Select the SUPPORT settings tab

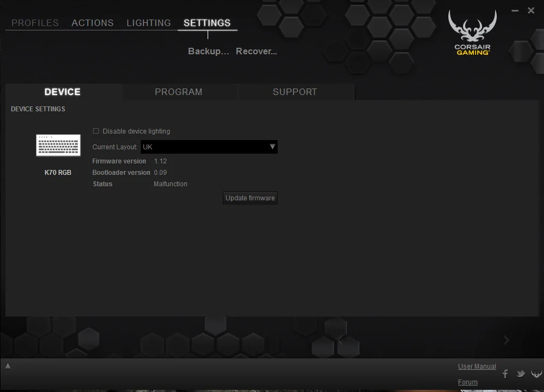[x=295, y=92]
